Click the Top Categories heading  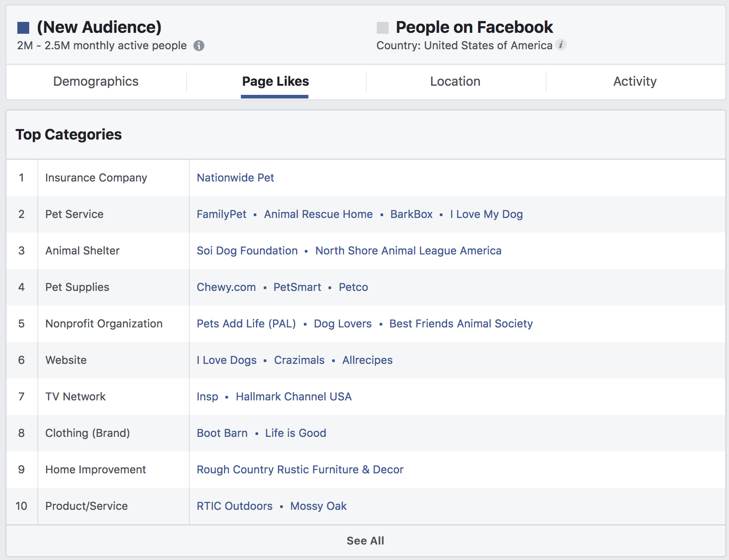tap(69, 135)
